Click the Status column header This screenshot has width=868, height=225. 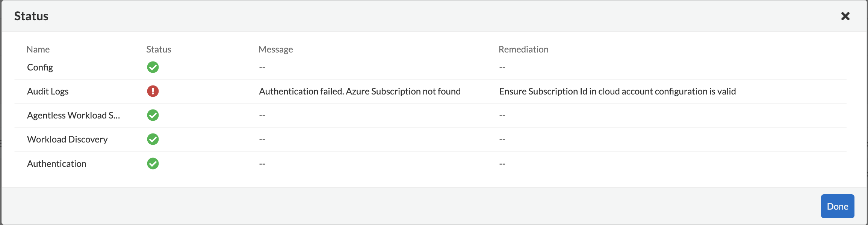tap(159, 49)
